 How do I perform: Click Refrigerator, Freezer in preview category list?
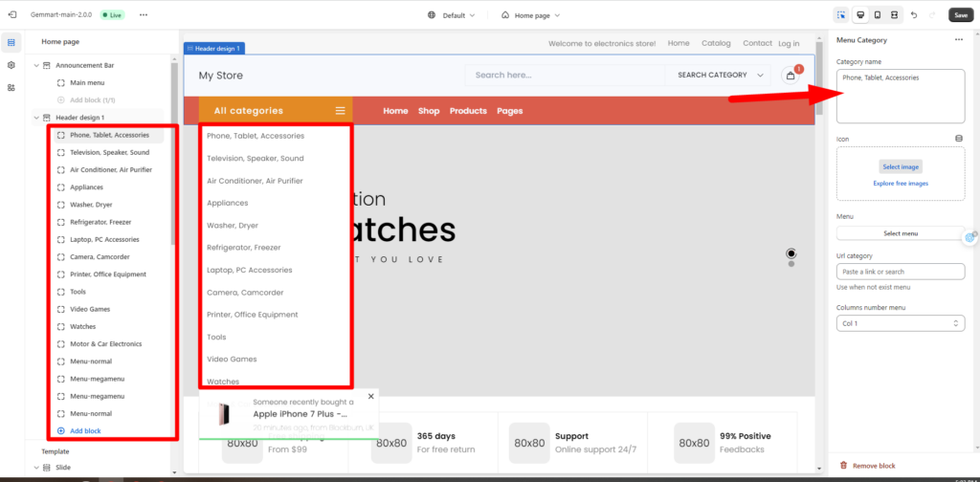coord(244,248)
